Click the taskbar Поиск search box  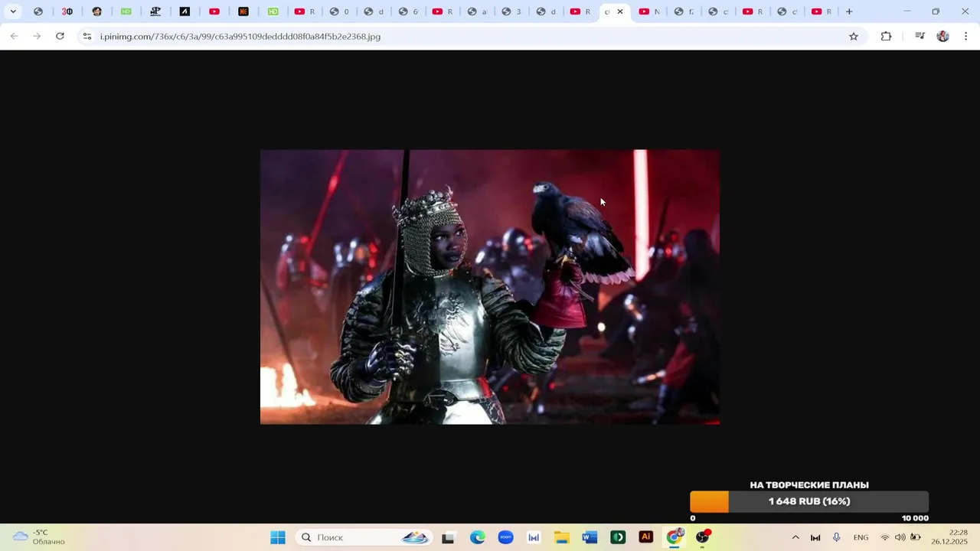pos(364,537)
